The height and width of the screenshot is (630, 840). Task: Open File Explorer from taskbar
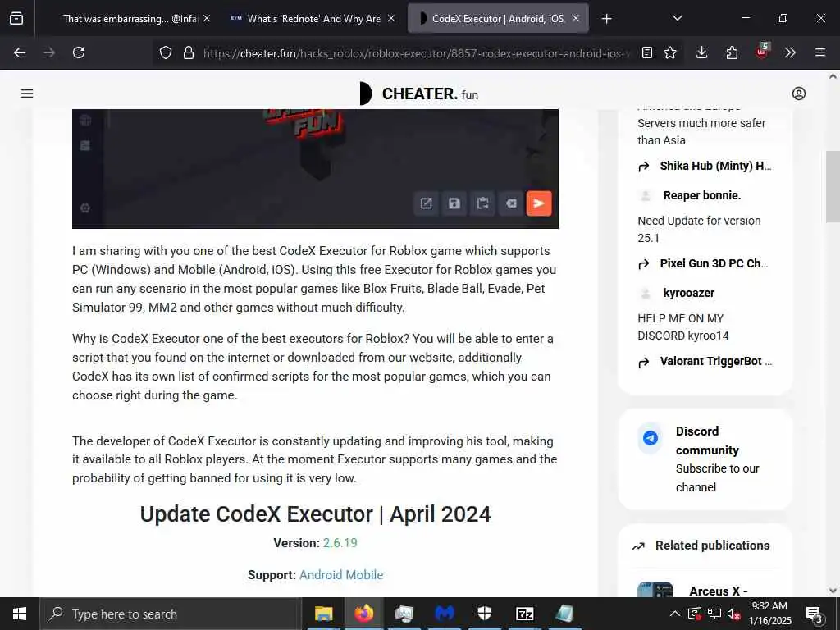(x=323, y=614)
